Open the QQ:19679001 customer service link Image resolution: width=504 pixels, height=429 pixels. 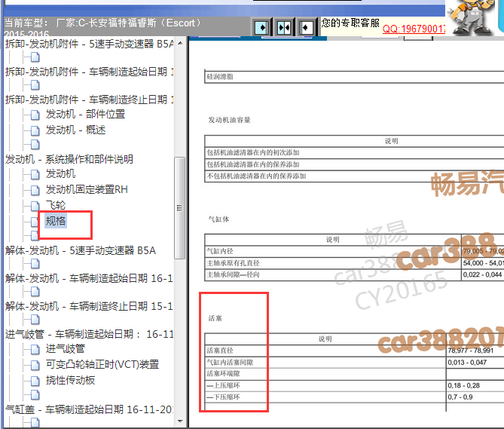[414, 29]
